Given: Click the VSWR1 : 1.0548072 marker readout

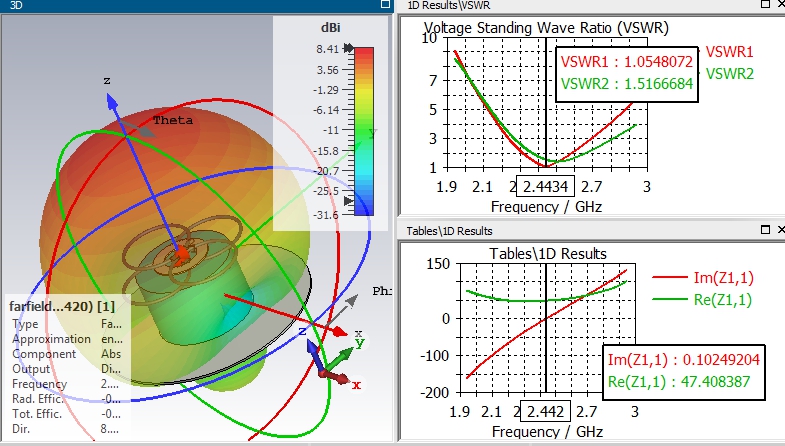Looking at the screenshot, I should 626,62.
